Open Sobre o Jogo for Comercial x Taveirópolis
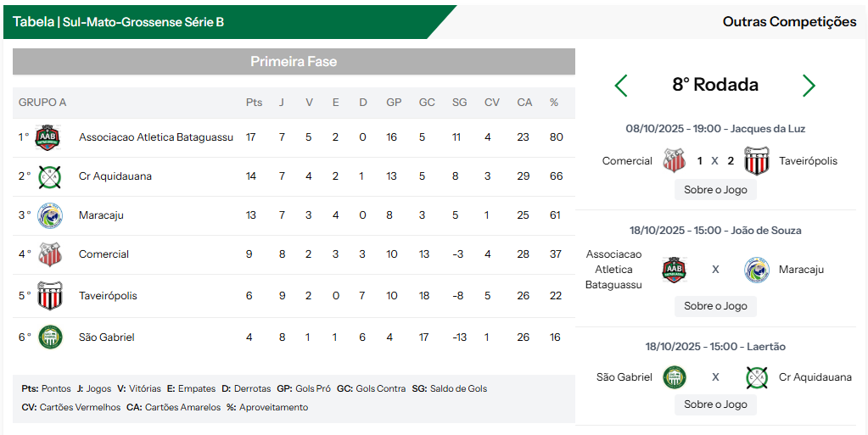The height and width of the screenshot is (435, 868). [x=715, y=190]
